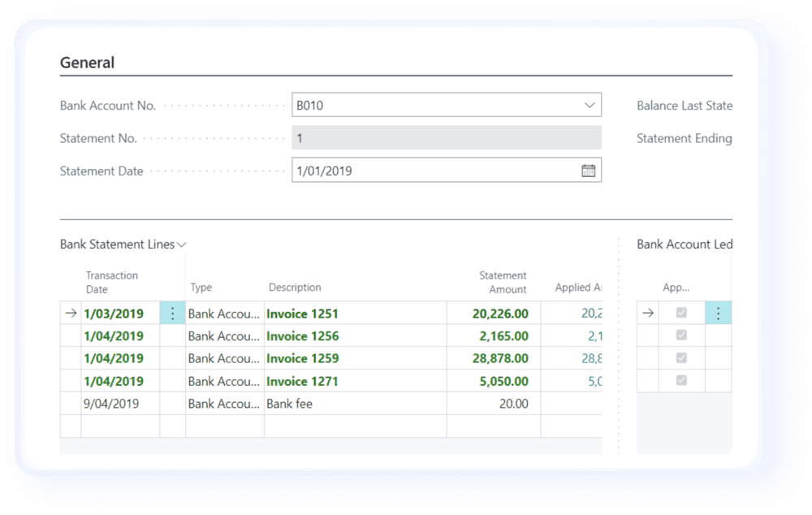Image resolution: width=812 pixels, height=515 pixels.
Task: Collapse the Bank Statement Lines section
Action: coord(180,244)
